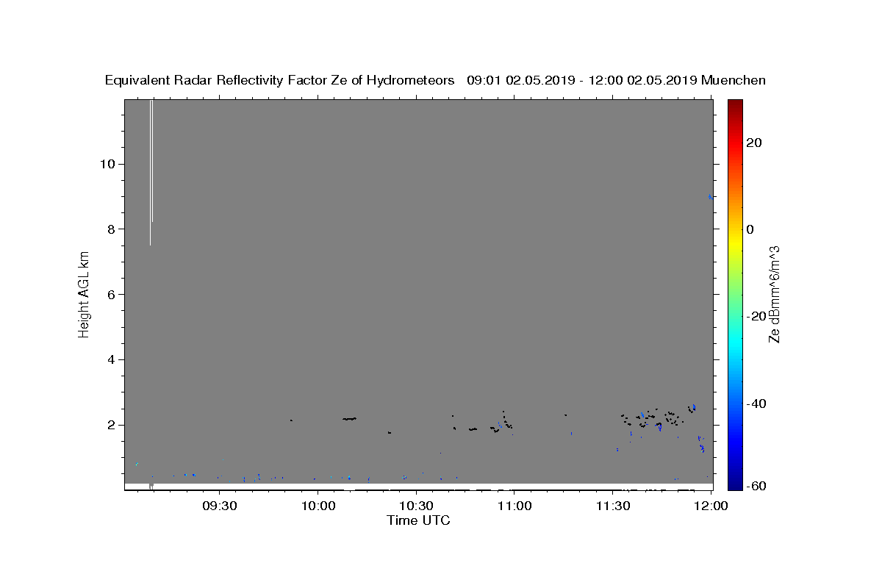Click the height tick label '2'
882x588 pixels.
[110, 425]
